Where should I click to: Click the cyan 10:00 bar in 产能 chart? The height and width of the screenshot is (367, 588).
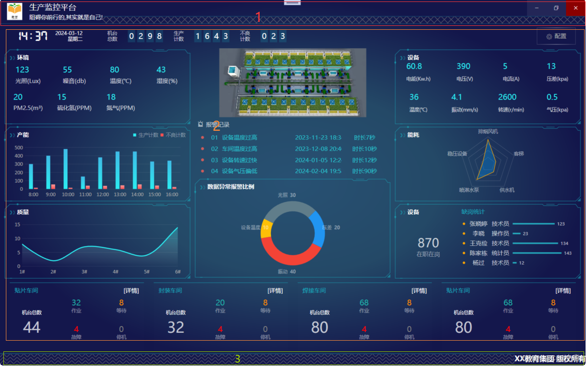point(65,169)
